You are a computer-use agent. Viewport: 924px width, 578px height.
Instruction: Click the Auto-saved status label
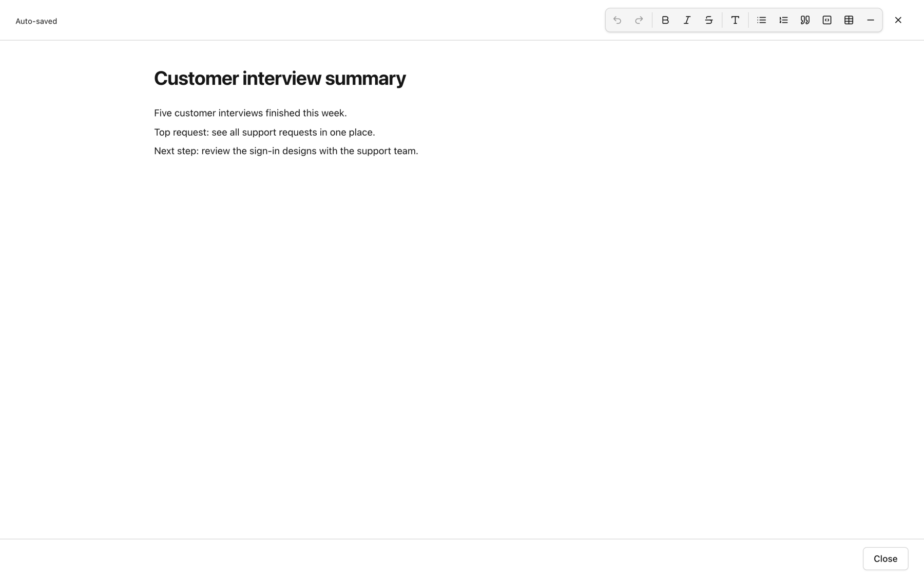coord(36,21)
